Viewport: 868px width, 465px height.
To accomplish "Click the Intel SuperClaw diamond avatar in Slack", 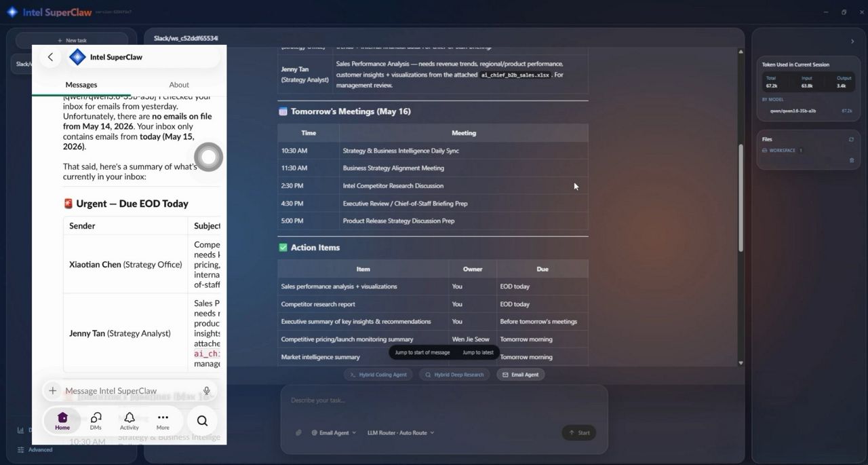I will pyautogui.click(x=78, y=57).
